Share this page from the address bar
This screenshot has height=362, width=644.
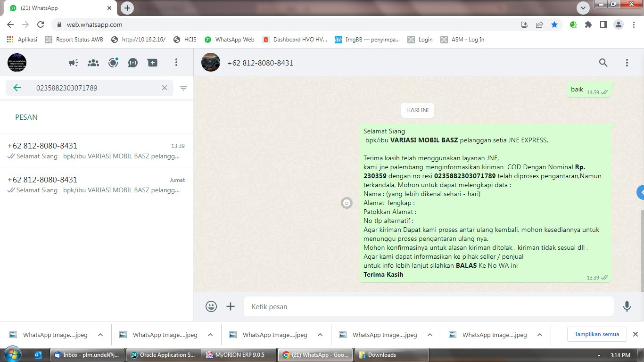click(x=539, y=25)
